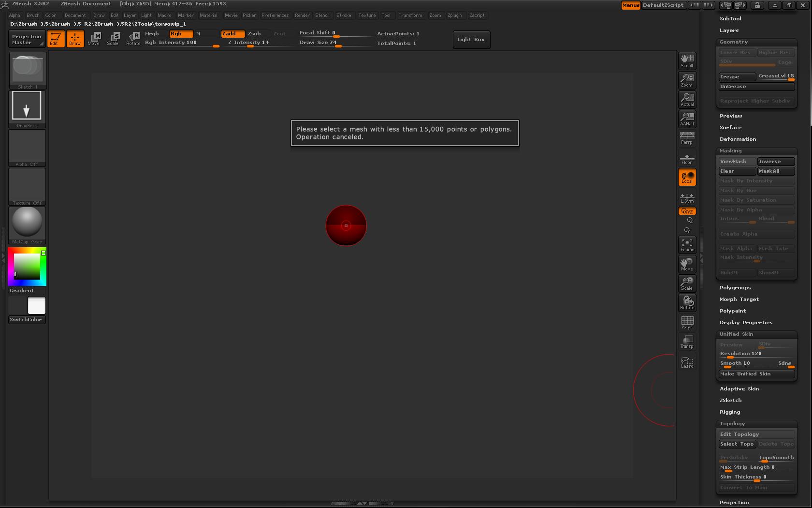Viewport: 812px width, 508px height.
Task: Click the AAHalf view icon
Action: [x=687, y=119]
